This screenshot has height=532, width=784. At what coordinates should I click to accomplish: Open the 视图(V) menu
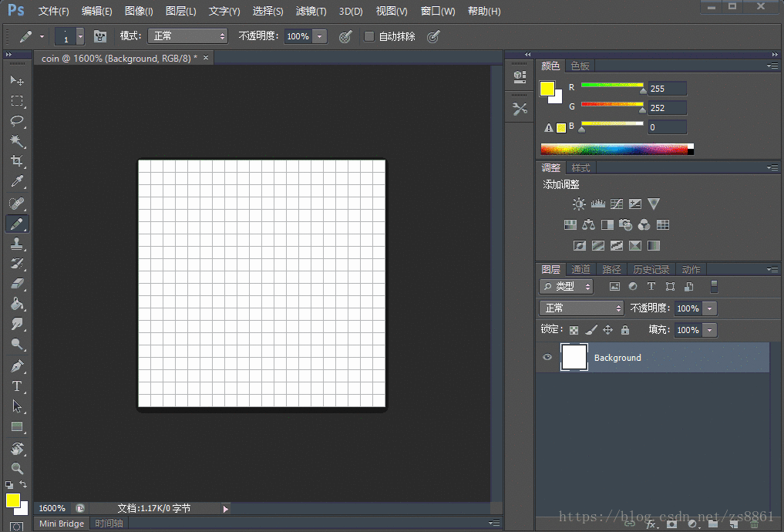tap(392, 11)
